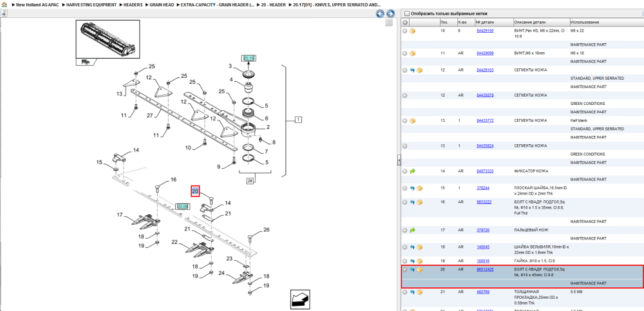Click the box icon for part 84429103
The height and width of the screenshot is (311, 644).
pos(419,70)
